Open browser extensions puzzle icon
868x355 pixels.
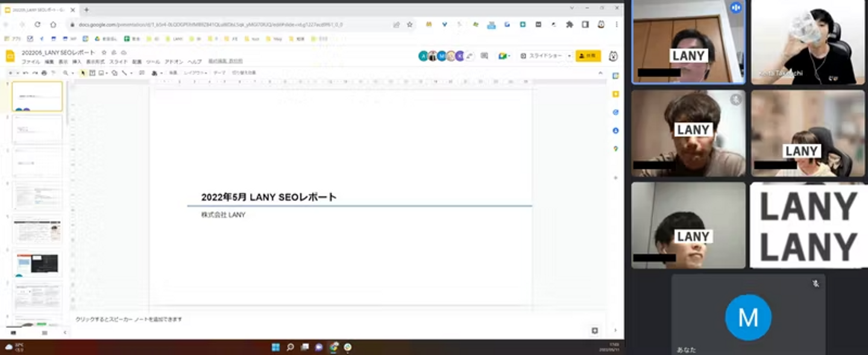click(570, 25)
